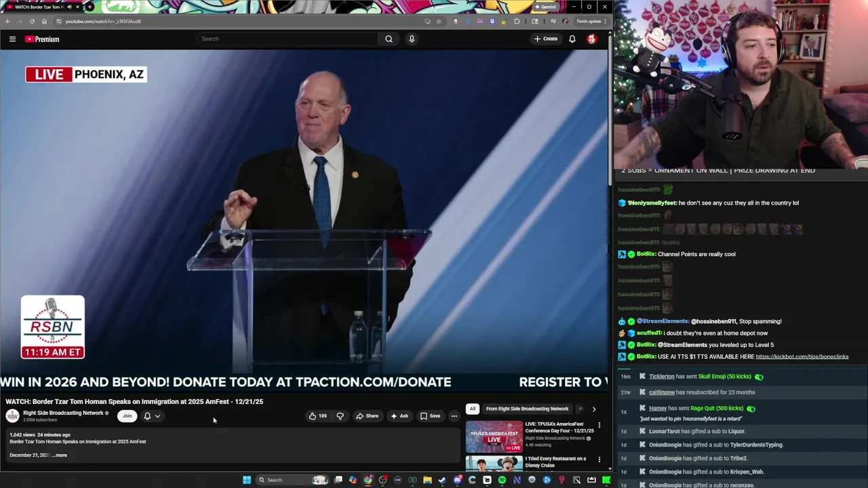Like the video with thumbs up
Screen dimensions: 868x488
pos(318,416)
